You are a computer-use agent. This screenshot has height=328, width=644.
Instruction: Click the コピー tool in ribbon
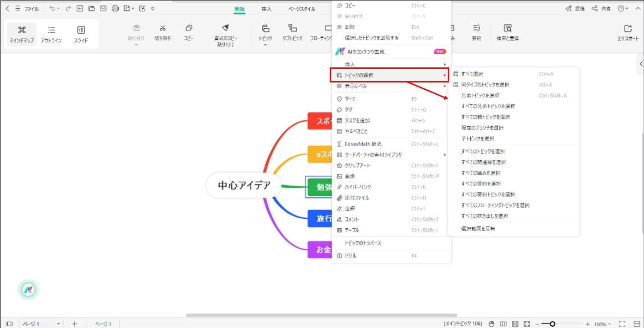[189, 33]
